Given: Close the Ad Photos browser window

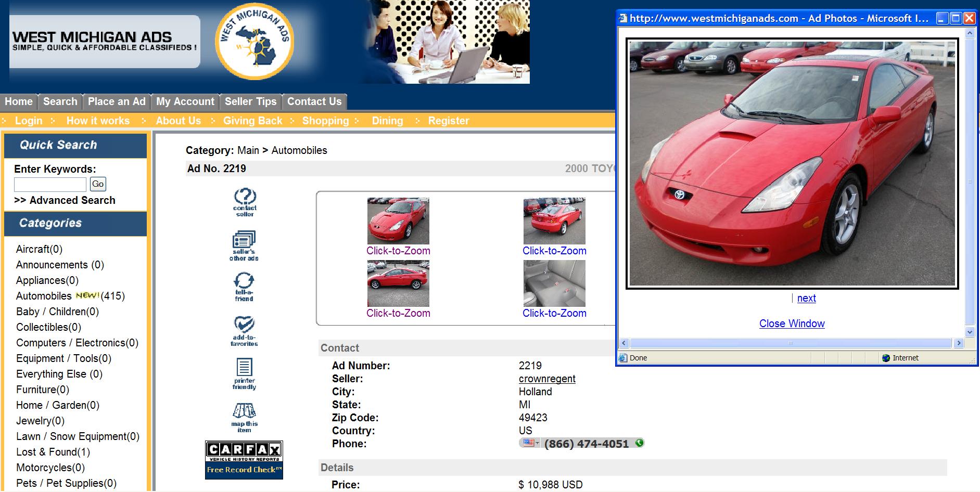Looking at the screenshot, I should (x=969, y=19).
